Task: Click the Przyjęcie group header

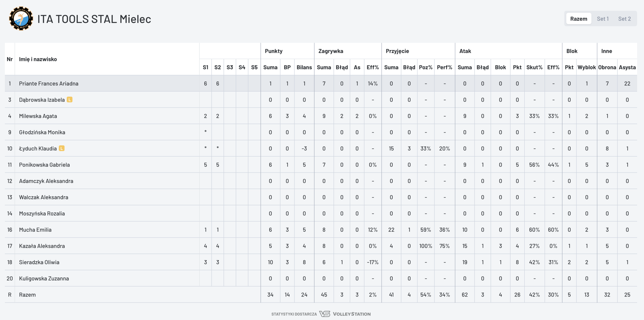Action: pos(397,51)
